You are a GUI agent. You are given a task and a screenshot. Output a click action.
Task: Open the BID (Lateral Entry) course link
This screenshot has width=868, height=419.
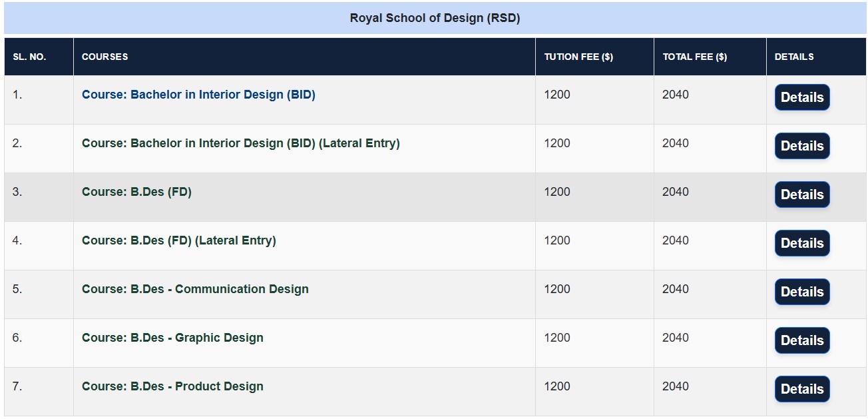pos(241,143)
